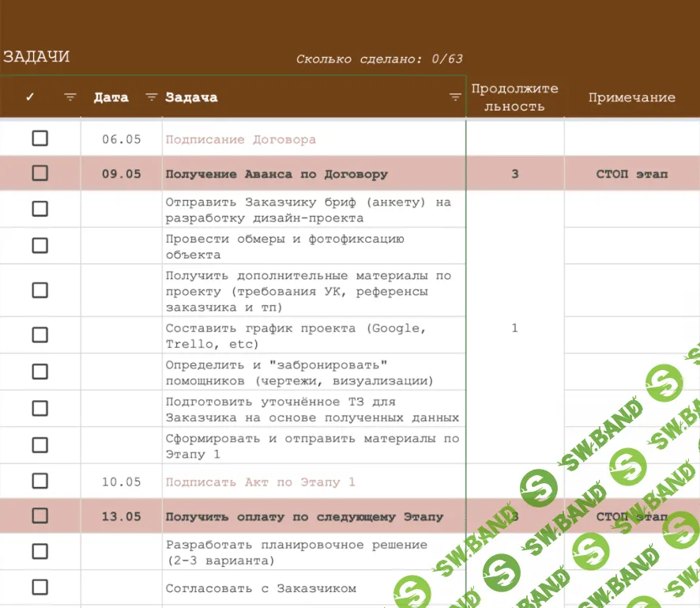This screenshot has height=608, width=700.
Task: Check the Подготовить уточнённое ТЗ task
Action: click(40, 408)
